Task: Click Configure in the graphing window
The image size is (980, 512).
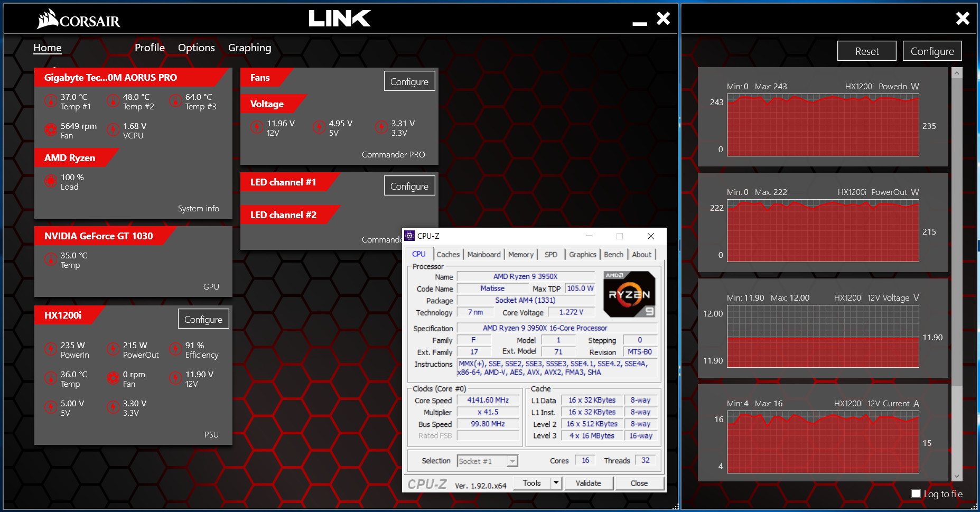Action: pyautogui.click(x=932, y=51)
